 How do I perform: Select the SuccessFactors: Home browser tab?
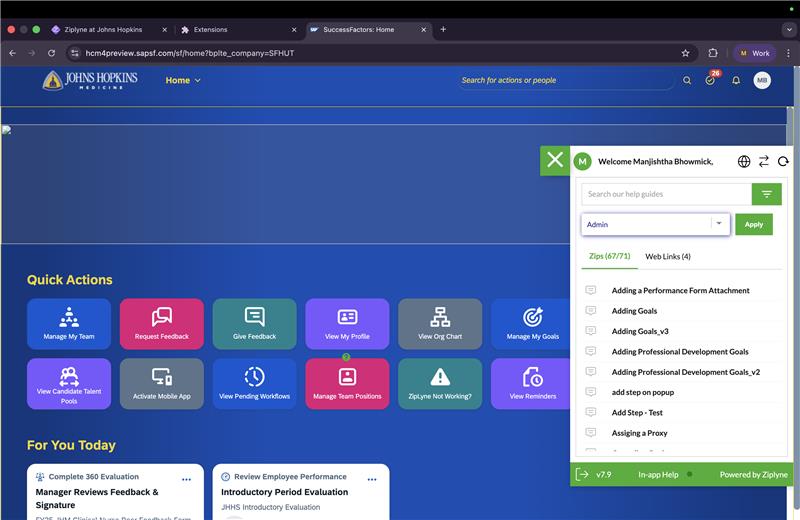tap(368, 30)
